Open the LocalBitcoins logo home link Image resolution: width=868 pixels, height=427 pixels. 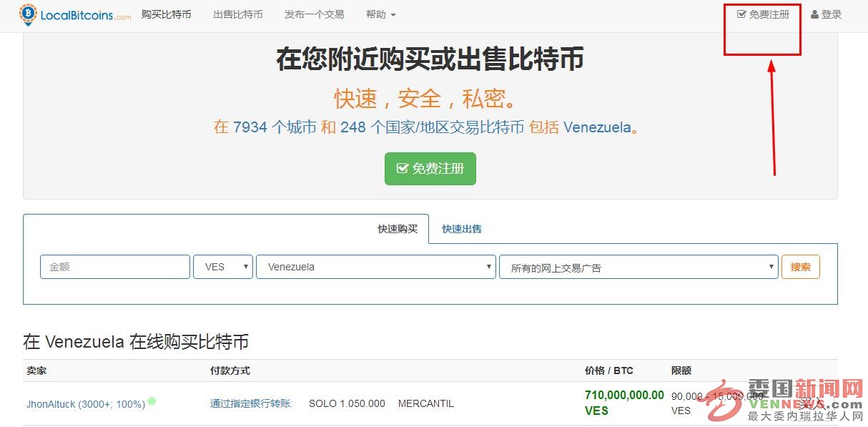(75, 15)
